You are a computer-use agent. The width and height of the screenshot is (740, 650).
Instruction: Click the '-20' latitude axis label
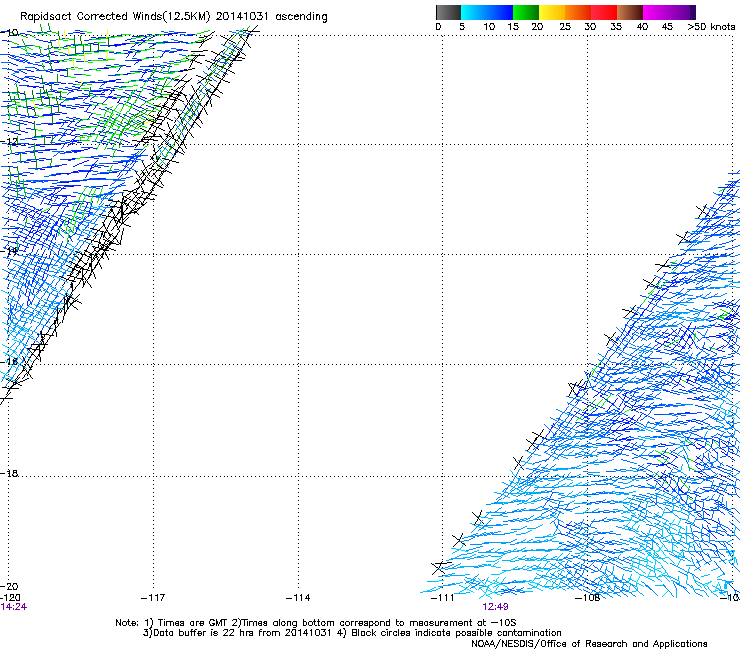tap(10, 586)
